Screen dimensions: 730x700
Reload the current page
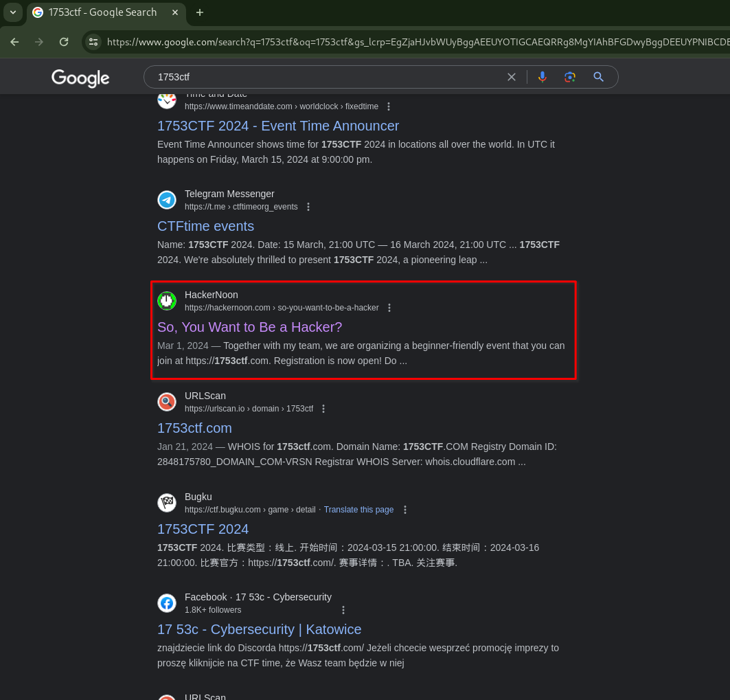[65, 42]
